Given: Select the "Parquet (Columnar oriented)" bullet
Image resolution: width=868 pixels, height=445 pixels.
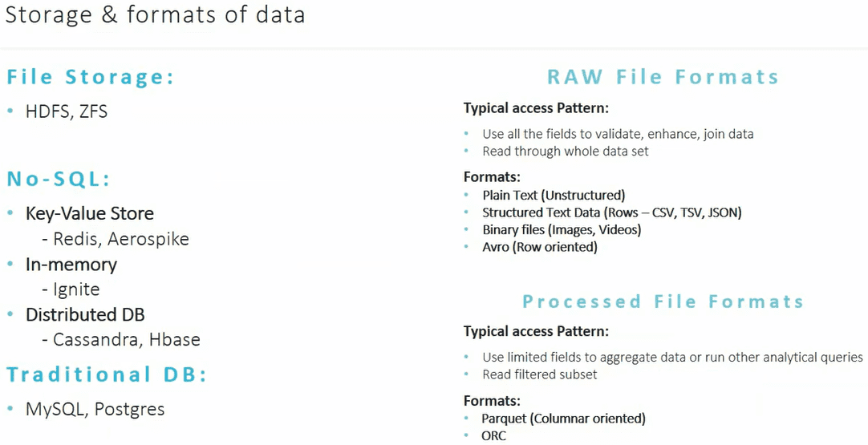Looking at the screenshot, I should pos(563,419).
